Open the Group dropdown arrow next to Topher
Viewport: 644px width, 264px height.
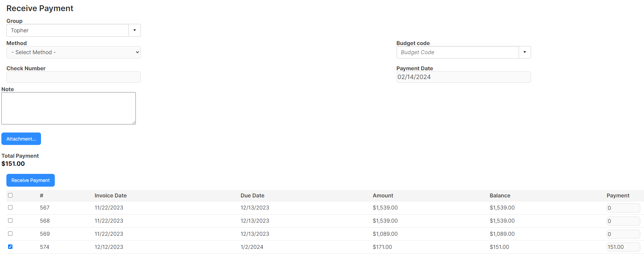134,30
